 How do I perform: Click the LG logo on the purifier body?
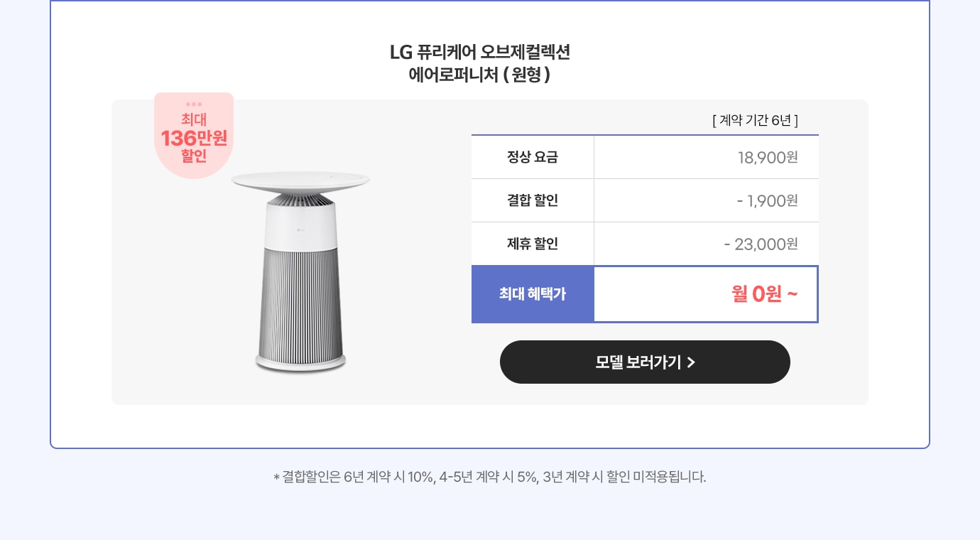[300, 228]
